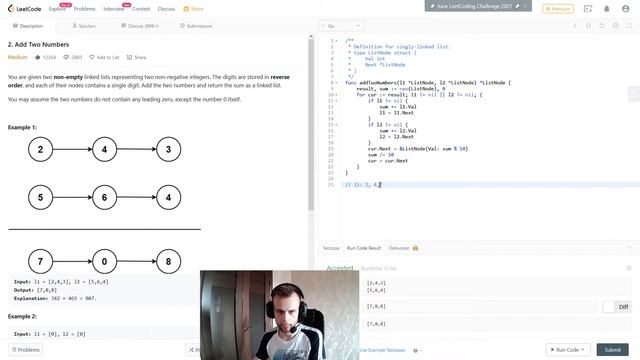Open editor settings icon

pos(616,26)
